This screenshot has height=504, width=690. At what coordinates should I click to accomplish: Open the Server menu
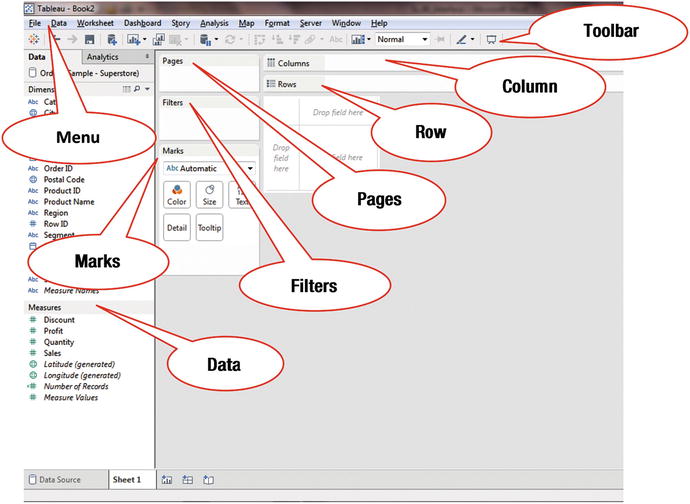311,23
